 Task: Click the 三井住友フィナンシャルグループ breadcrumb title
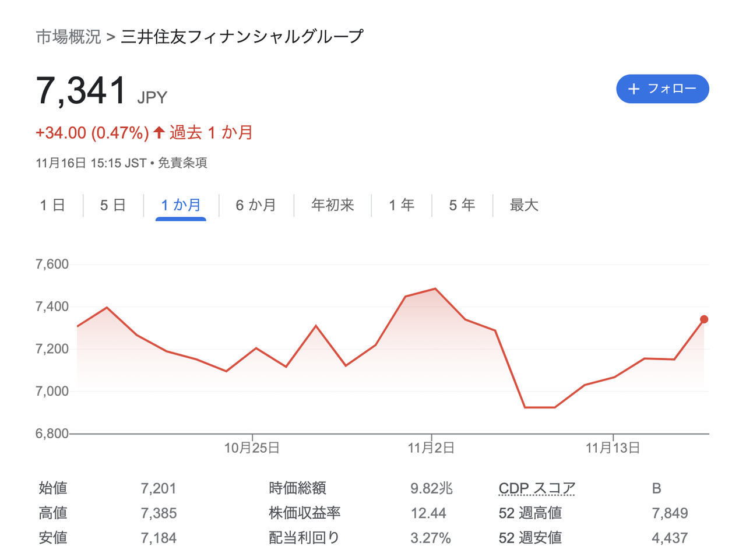(x=242, y=37)
